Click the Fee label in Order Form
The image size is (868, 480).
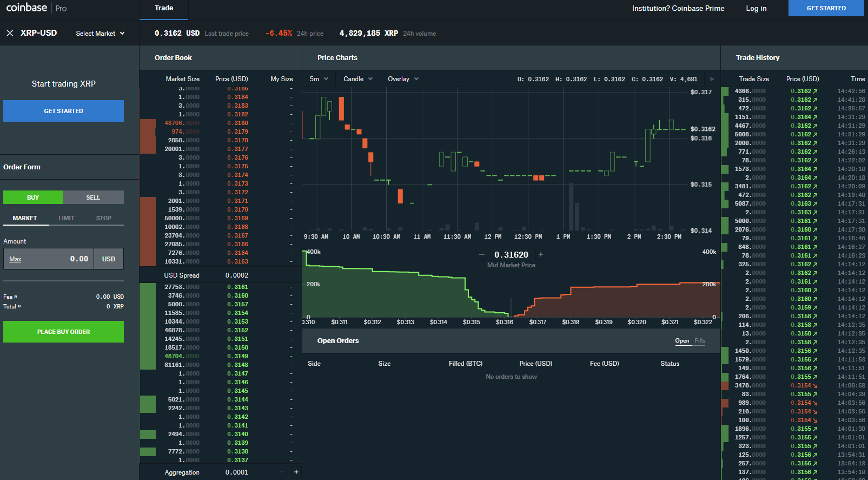pyautogui.click(x=10, y=297)
